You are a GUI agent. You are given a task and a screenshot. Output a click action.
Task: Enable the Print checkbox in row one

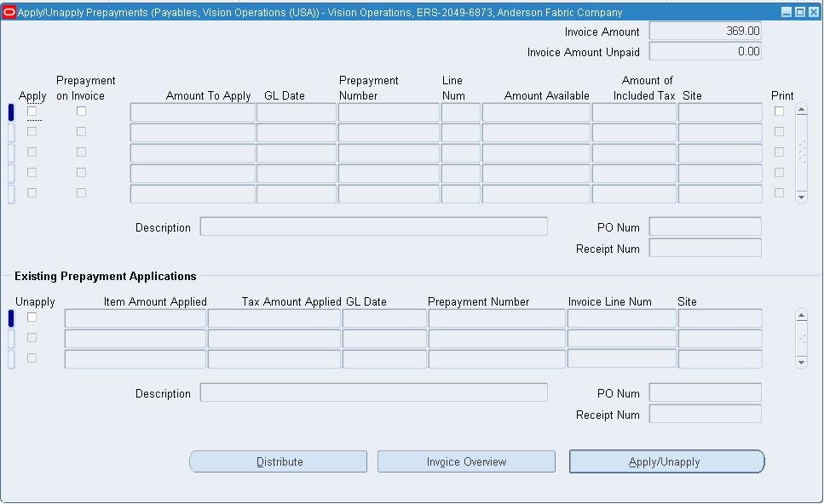tap(777, 111)
